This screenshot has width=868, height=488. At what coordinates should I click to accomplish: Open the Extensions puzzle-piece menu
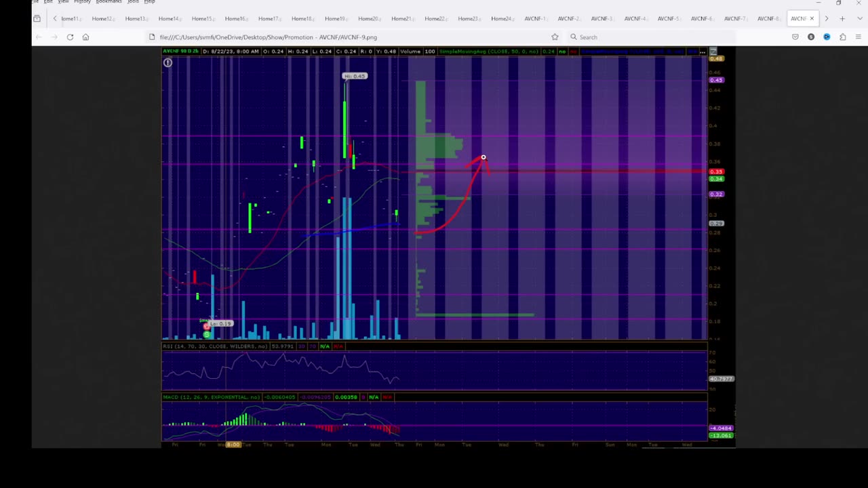click(x=842, y=37)
